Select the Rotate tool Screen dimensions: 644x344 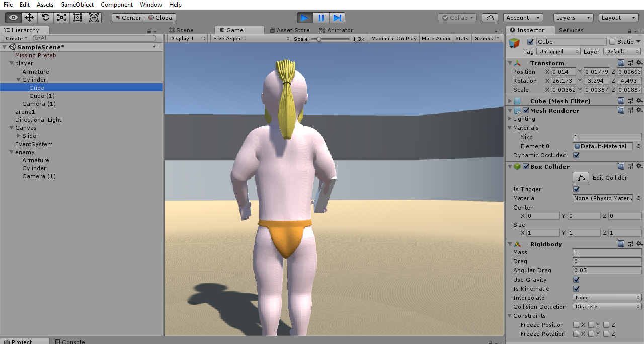click(46, 17)
